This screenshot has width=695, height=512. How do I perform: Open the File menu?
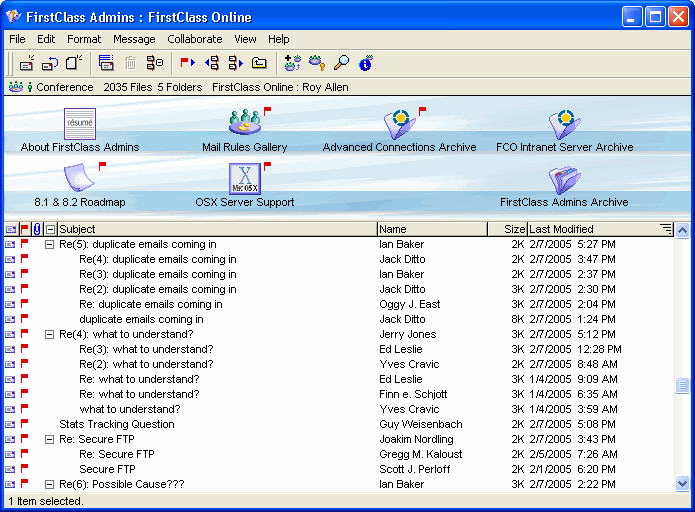tap(17, 39)
